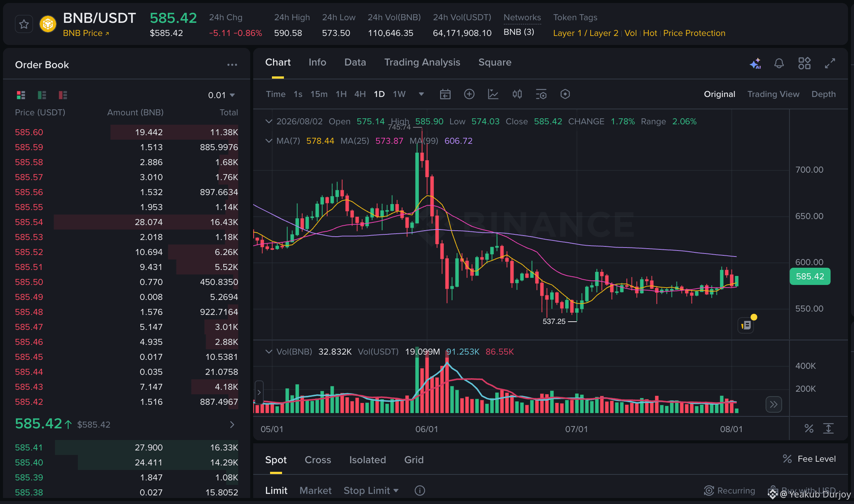854x504 pixels.
Task: Switch to the Chart tab
Action: pos(278,63)
